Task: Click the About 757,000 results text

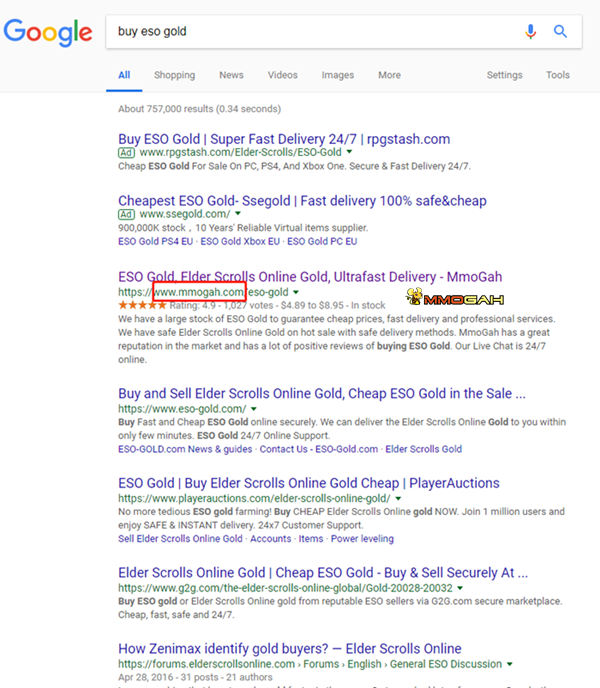Action: (199, 109)
